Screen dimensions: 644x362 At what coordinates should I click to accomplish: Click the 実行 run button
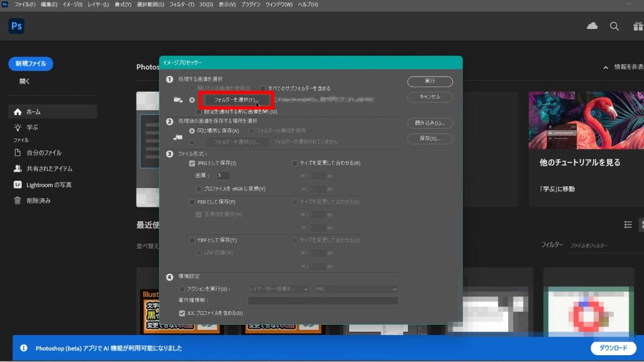click(x=430, y=81)
